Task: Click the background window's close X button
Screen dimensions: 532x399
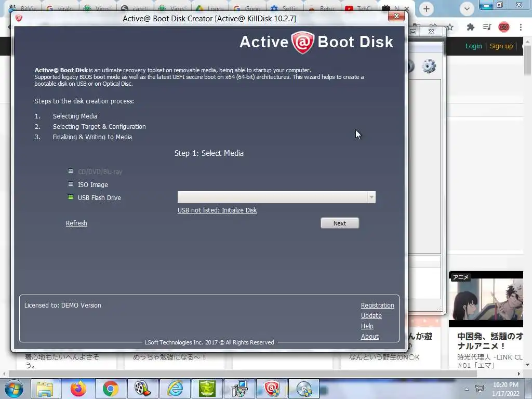Action: click(x=431, y=32)
